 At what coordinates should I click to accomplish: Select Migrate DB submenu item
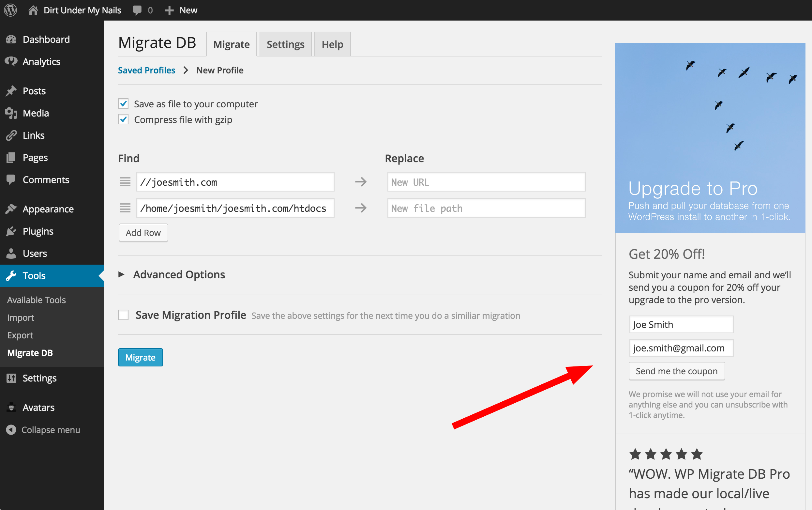tap(30, 353)
